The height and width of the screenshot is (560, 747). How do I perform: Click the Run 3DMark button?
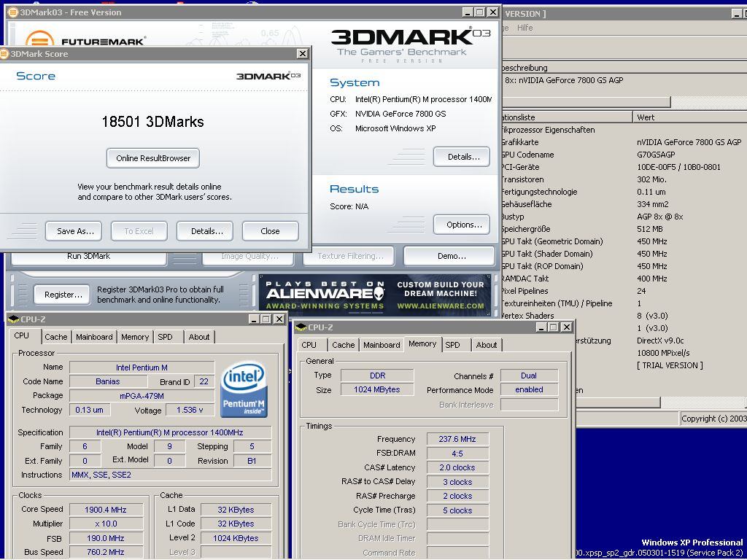[x=89, y=256]
